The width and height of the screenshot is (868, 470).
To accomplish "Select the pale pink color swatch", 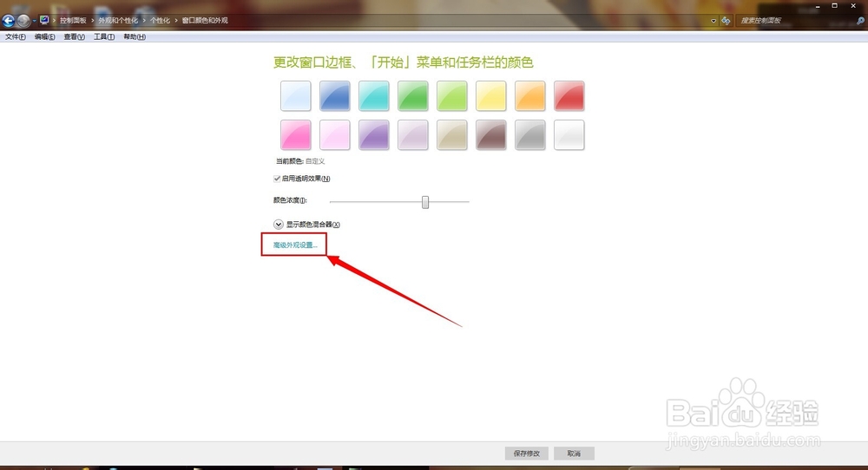I will point(335,135).
